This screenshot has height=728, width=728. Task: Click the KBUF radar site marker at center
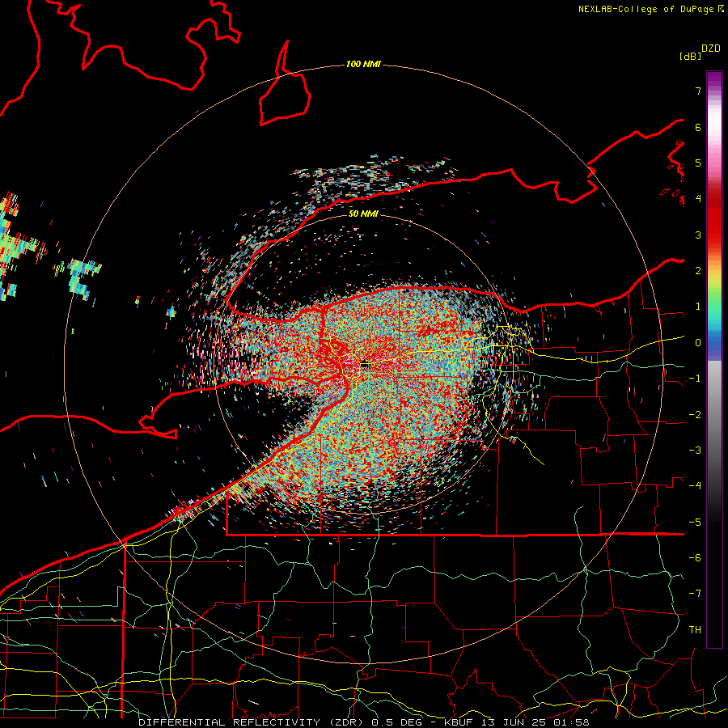(365, 365)
